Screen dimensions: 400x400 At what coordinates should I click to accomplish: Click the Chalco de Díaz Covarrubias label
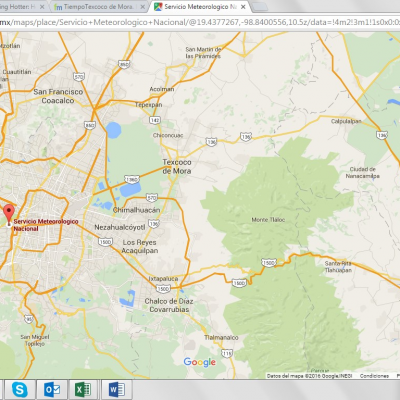(169, 305)
